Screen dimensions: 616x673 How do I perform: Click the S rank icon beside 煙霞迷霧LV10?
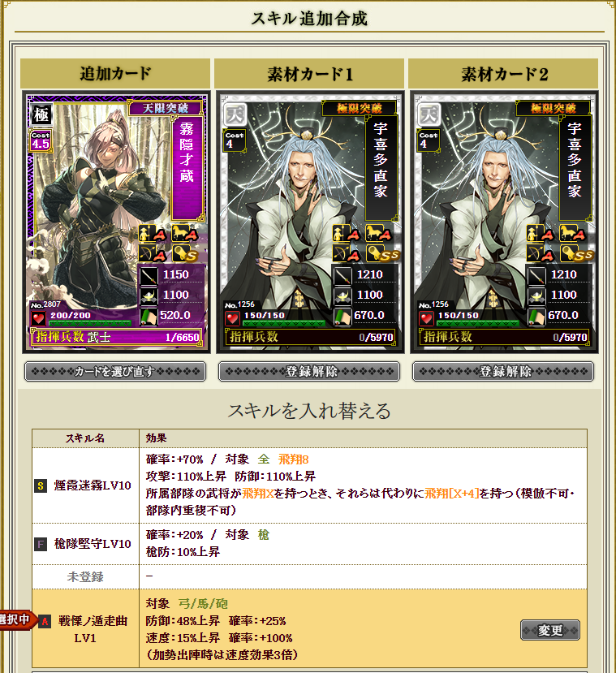tap(41, 485)
